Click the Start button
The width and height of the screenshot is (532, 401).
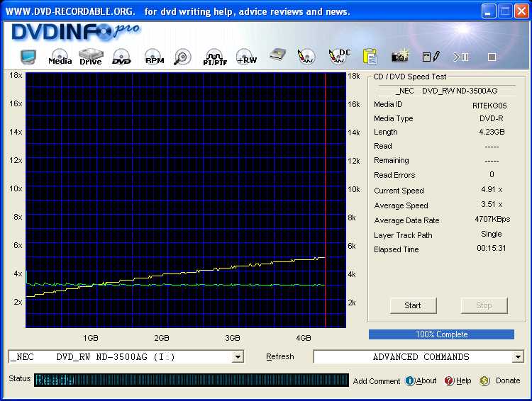[413, 305]
